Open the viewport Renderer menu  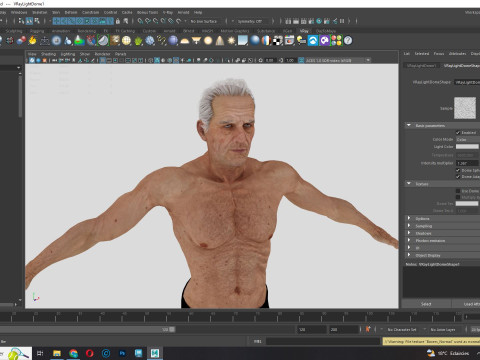(102, 54)
